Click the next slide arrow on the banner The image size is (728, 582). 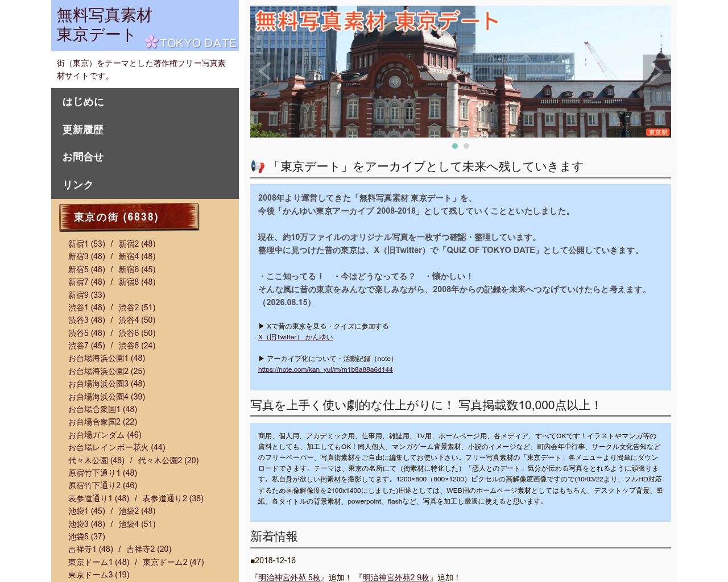[x=657, y=72]
